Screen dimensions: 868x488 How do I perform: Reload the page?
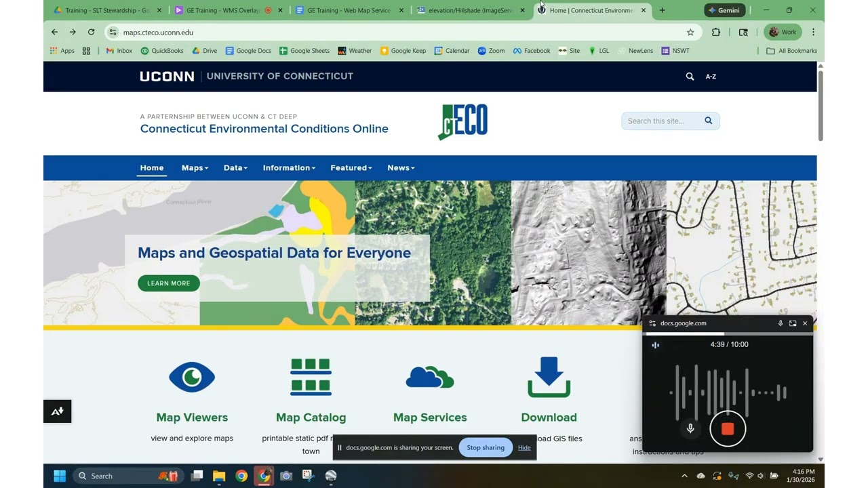[91, 32]
